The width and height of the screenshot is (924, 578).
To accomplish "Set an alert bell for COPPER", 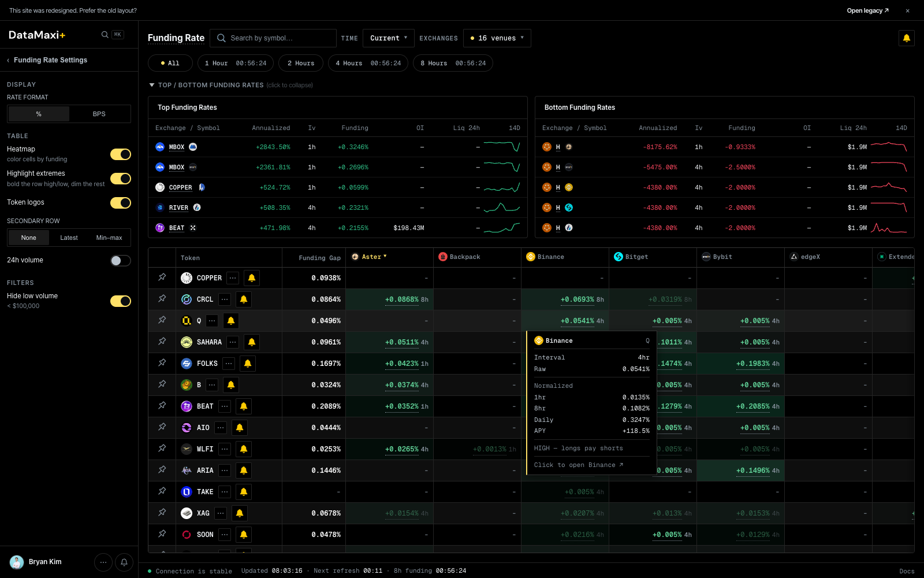I will (x=252, y=278).
